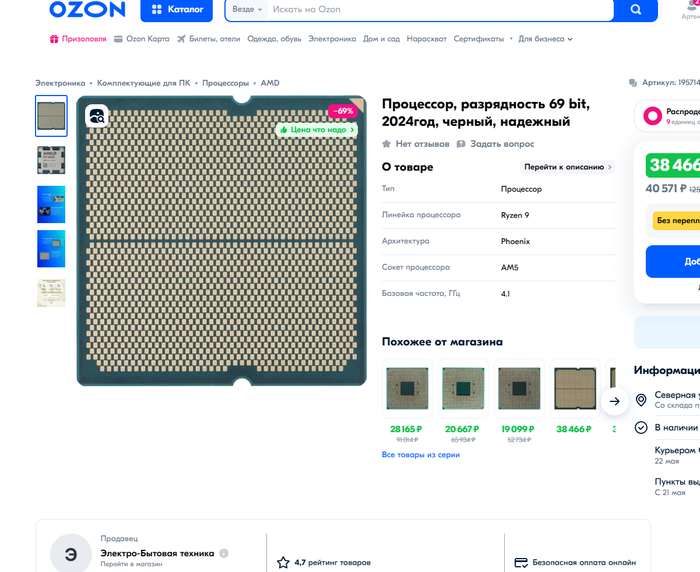Click the Процессоры breadcrumb link
700x572 pixels.
click(x=225, y=83)
